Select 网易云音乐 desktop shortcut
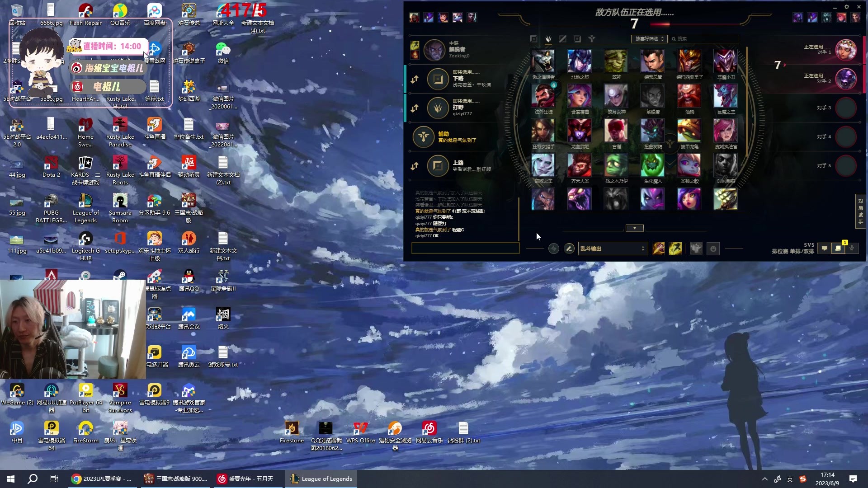The image size is (868, 488). click(x=429, y=432)
